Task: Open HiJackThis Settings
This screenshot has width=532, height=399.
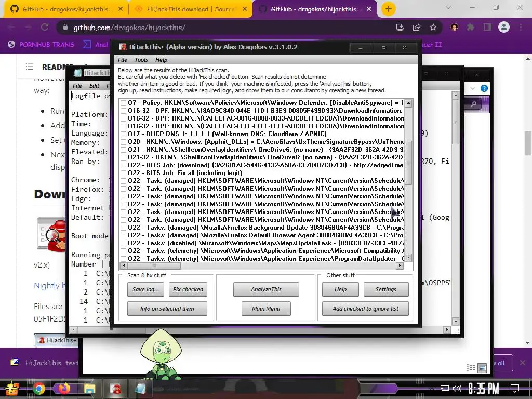Action: tap(386, 289)
